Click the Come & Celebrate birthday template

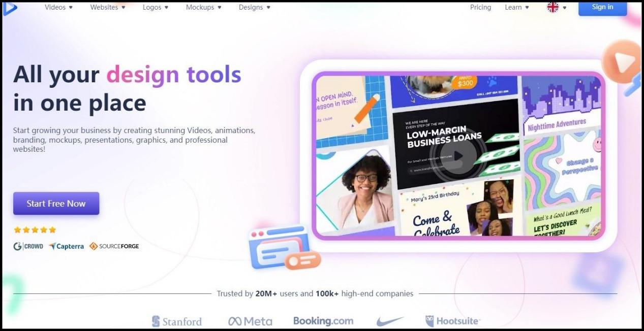point(456,207)
